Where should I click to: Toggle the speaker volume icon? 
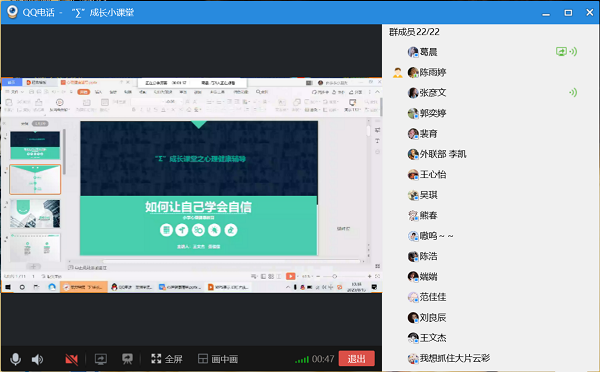click(x=37, y=359)
